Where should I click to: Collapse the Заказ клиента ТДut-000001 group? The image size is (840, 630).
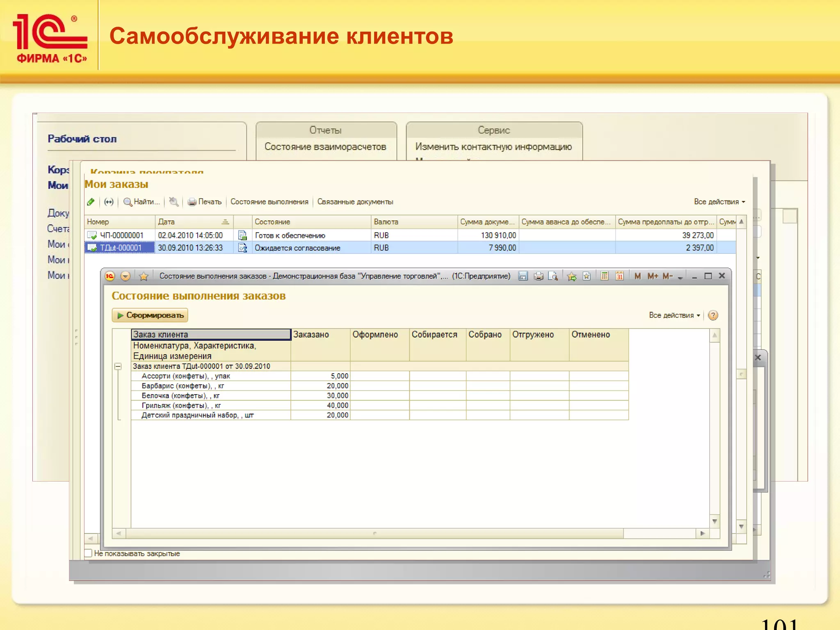pyautogui.click(x=118, y=366)
